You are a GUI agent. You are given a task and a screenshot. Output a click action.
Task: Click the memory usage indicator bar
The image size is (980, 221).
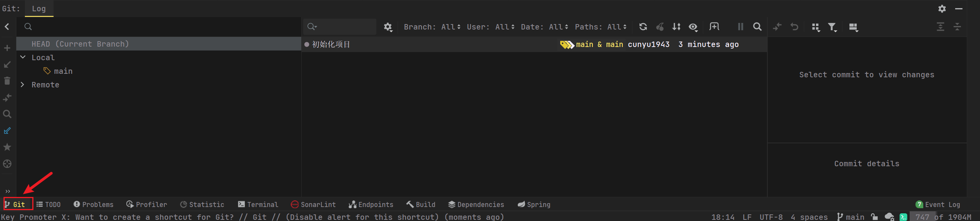[x=943, y=217]
